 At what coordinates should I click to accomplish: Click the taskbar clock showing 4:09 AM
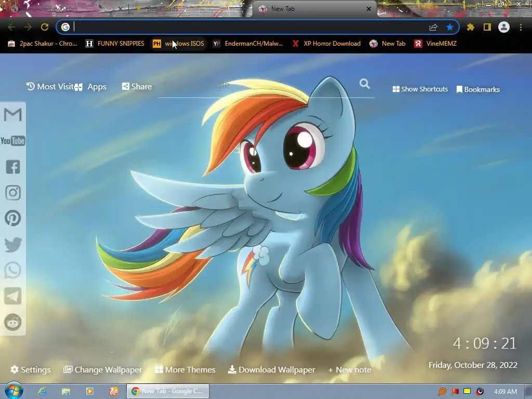tap(506, 392)
